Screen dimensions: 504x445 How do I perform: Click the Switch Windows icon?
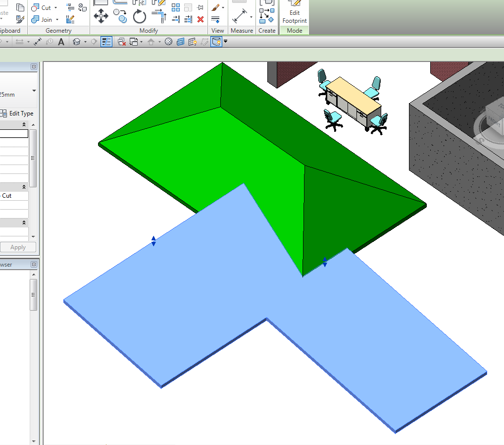point(134,42)
